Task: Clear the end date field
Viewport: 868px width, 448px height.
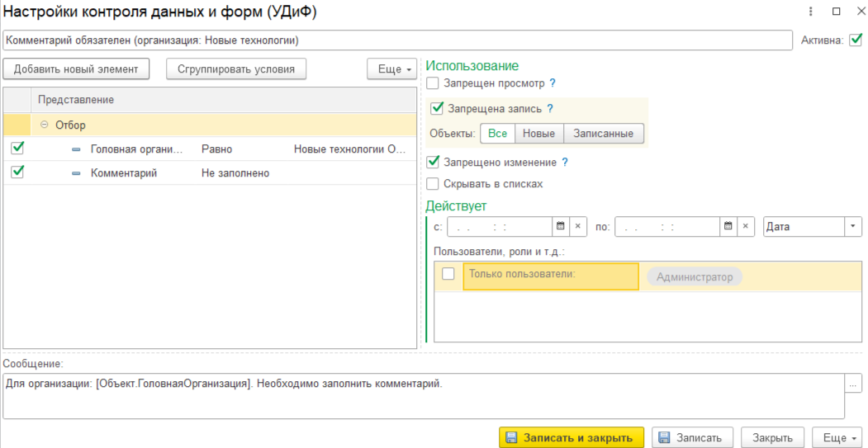Action: pos(746,227)
